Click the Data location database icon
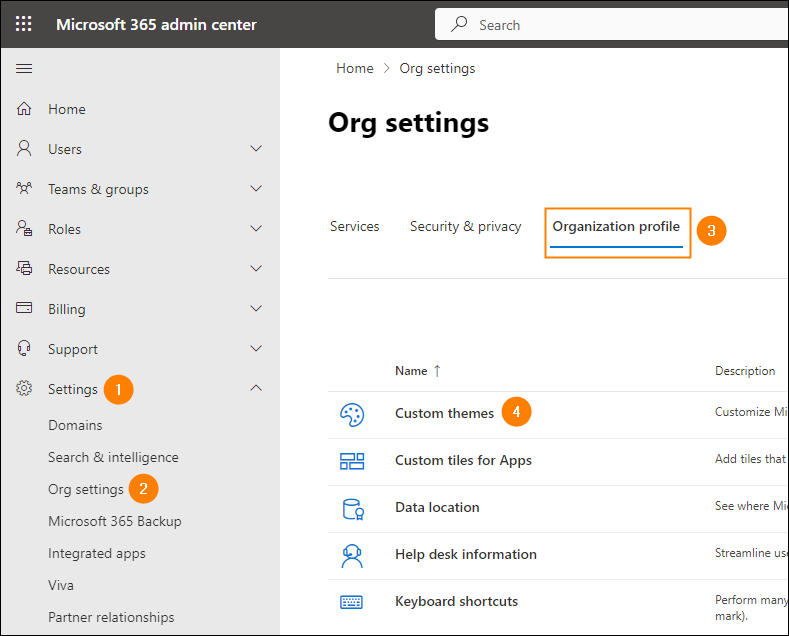 tap(352, 508)
